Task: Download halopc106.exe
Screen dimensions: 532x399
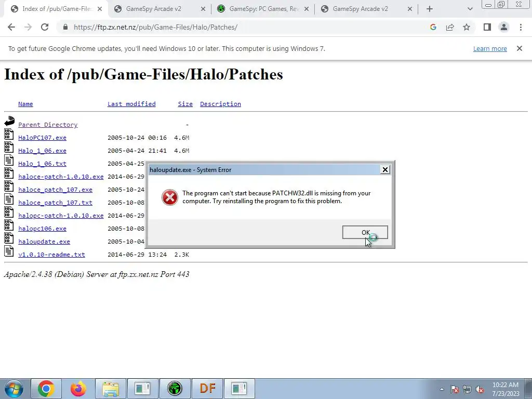Action: coord(43,229)
